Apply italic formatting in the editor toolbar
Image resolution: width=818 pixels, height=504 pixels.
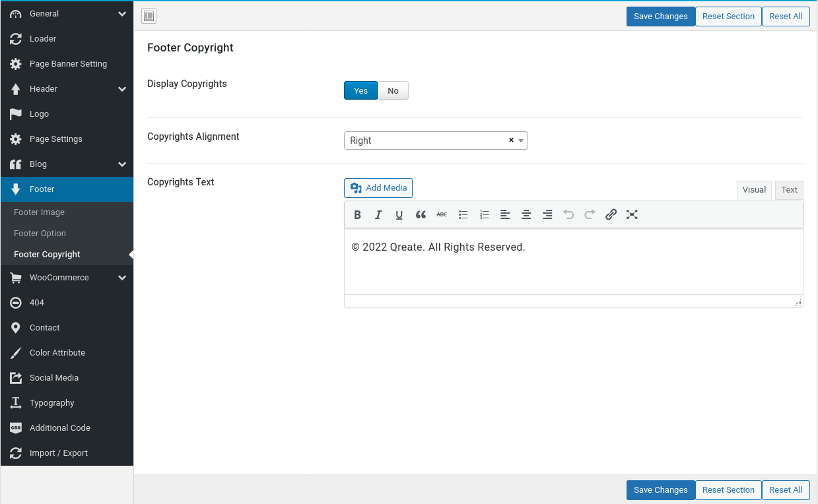378,214
